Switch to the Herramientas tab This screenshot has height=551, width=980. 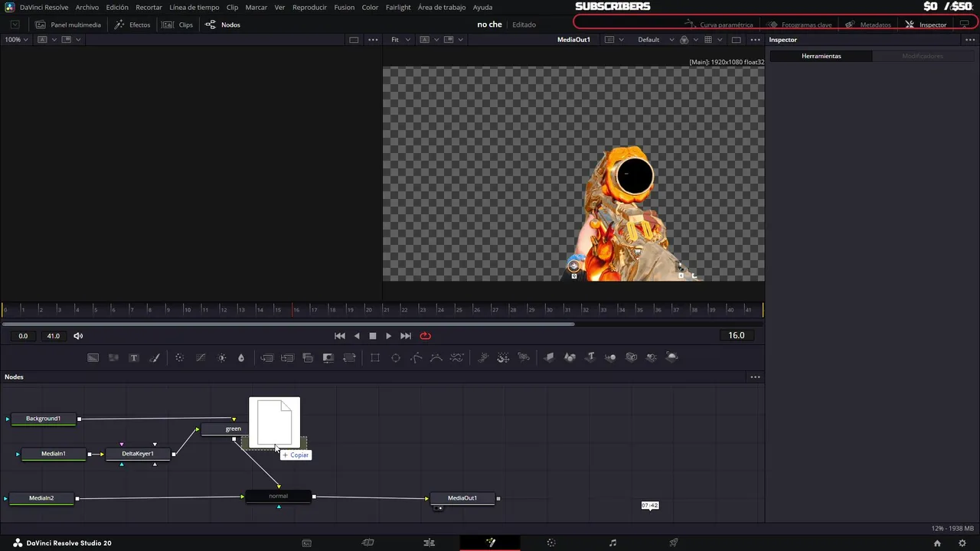(x=821, y=56)
